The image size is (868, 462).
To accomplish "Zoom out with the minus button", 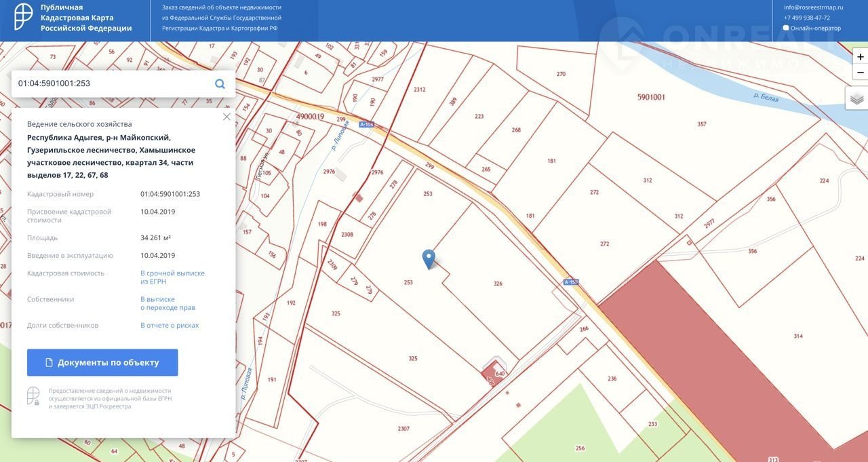I will click(x=860, y=73).
